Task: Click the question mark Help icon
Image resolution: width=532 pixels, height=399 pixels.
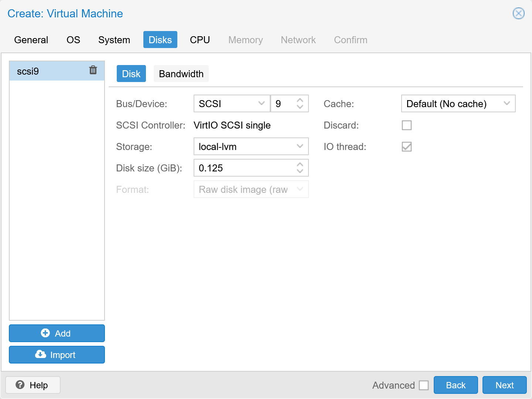Action: click(20, 385)
